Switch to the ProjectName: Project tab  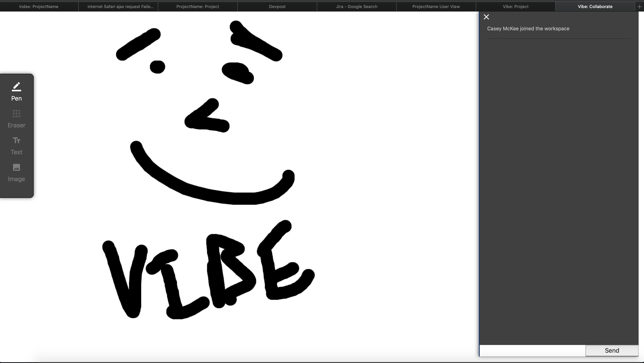tap(198, 6)
